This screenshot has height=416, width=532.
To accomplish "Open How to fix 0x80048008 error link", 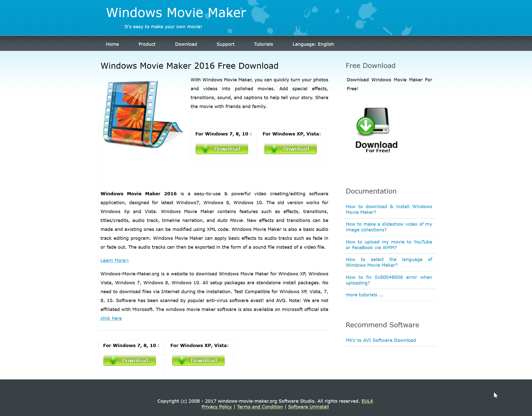I will click(388, 280).
